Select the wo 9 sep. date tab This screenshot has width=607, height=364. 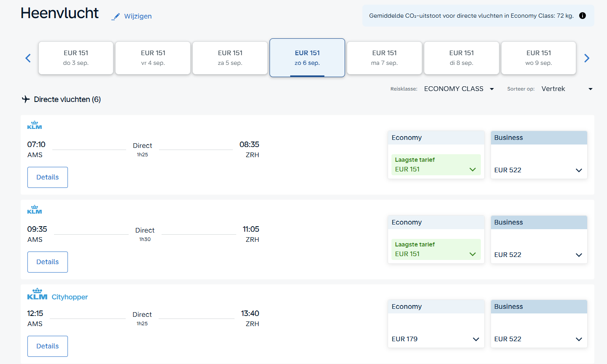tap(539, 58)
